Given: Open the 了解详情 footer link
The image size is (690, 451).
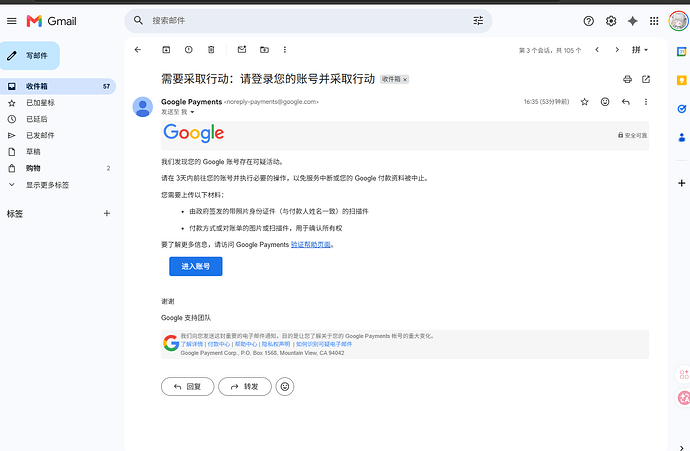Looking at the screenshot, I should click(192, 344).
